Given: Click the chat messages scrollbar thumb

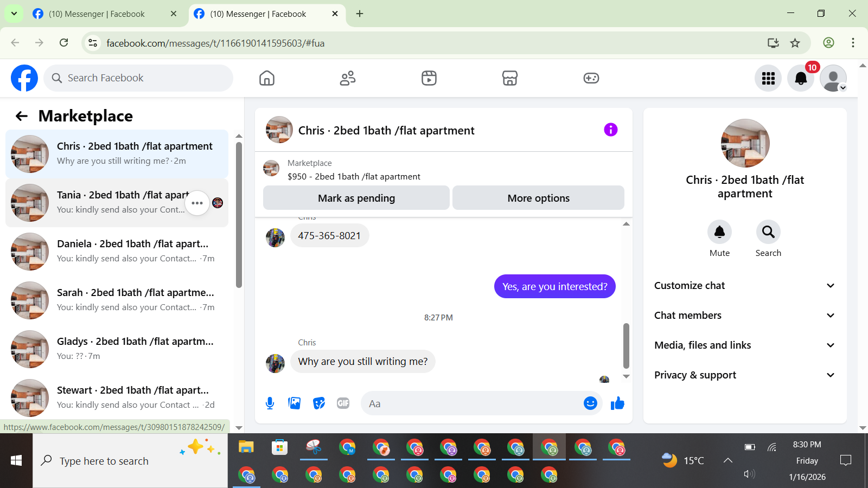Looking at the screenshot, I should coord(626,346).
